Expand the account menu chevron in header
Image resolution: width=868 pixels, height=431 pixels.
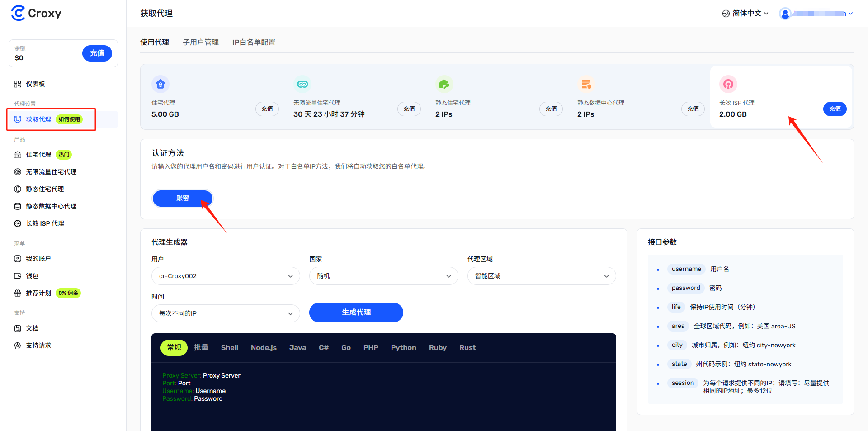pos(851,14)
